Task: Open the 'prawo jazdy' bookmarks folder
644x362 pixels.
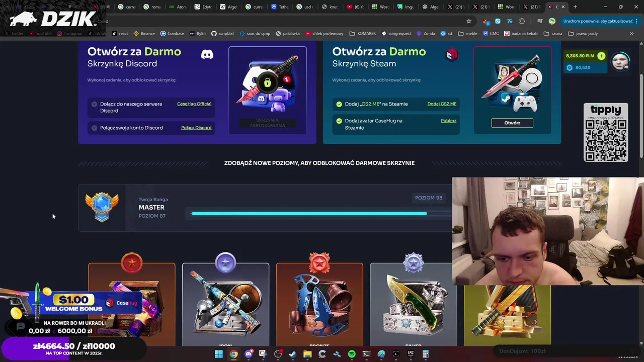Action: click(583, 33)
